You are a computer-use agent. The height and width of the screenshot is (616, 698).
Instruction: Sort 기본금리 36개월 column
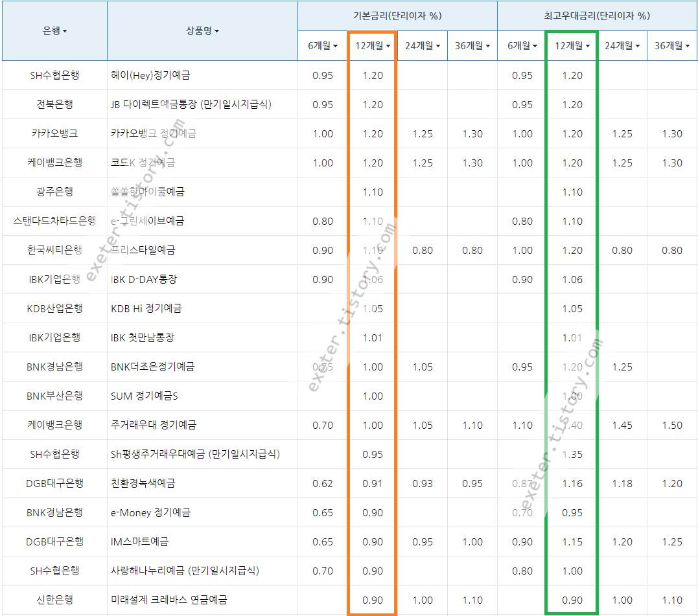[x=472, y=45]
